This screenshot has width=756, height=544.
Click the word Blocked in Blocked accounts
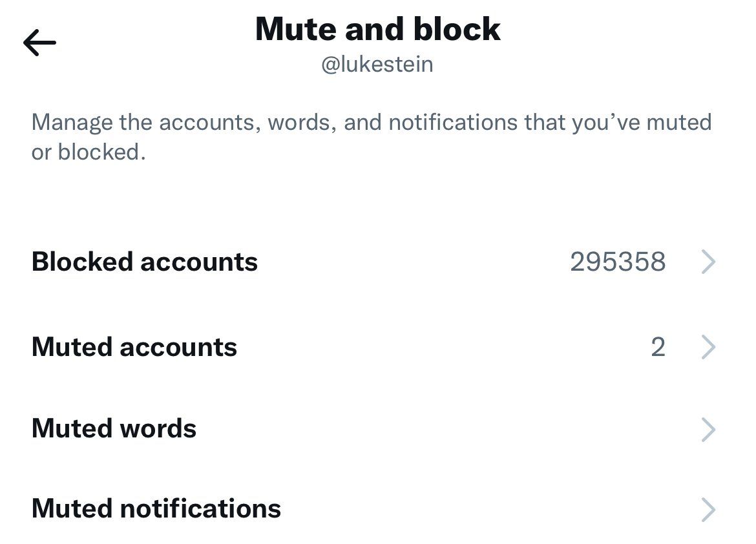(x=81, y=262)
